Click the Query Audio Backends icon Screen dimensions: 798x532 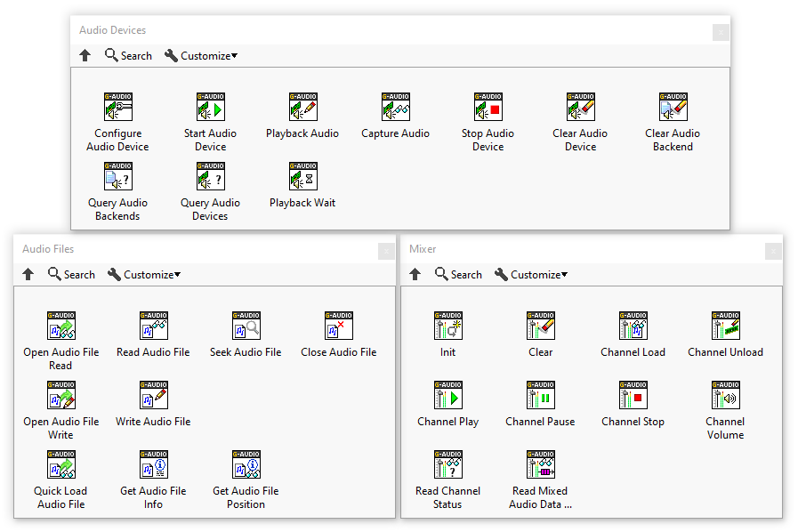[x=117, y=177]
